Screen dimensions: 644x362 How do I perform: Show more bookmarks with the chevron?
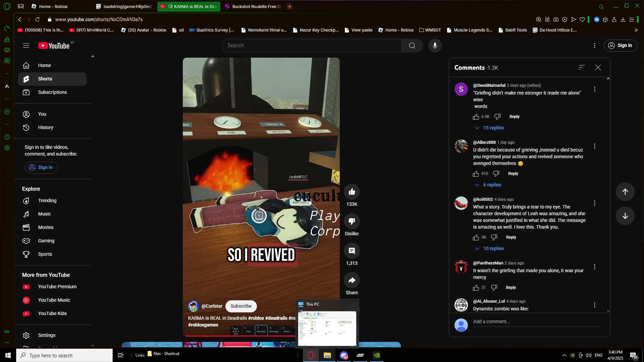click(636, 30)
